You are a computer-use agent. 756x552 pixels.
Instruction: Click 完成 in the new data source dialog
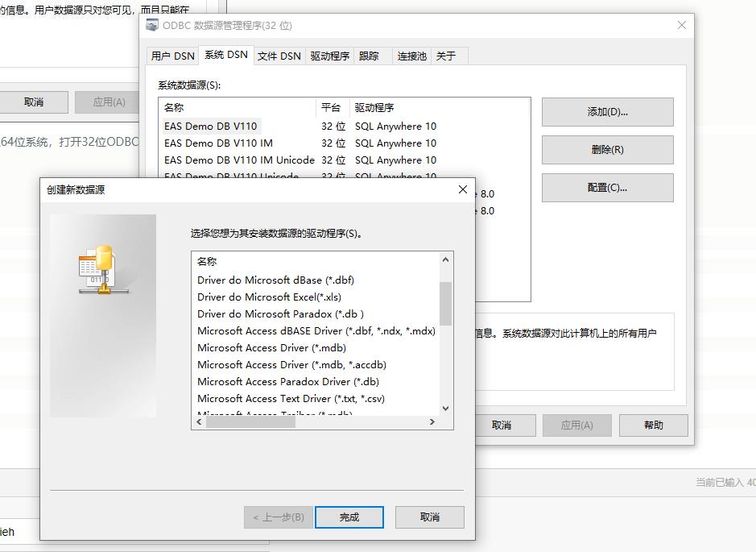point(349,517)
